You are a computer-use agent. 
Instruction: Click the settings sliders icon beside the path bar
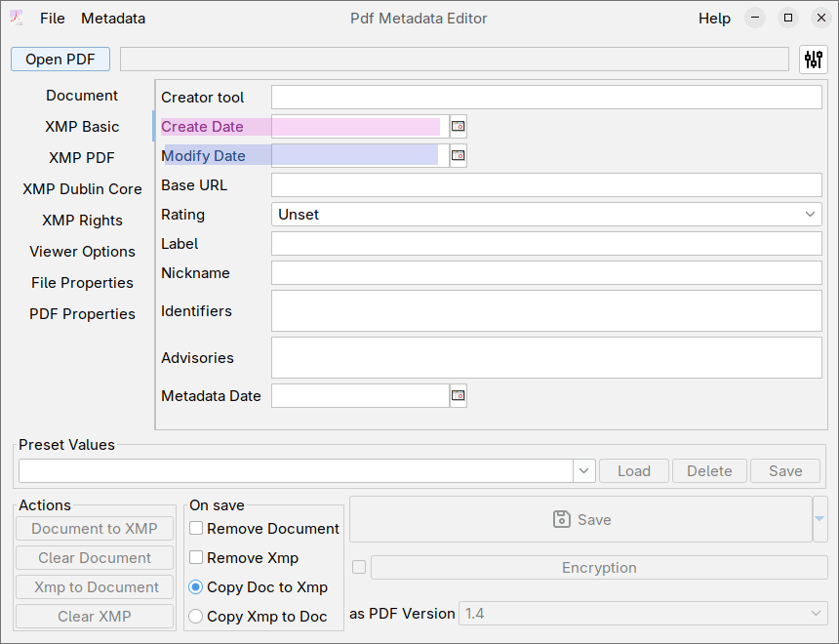813,59
